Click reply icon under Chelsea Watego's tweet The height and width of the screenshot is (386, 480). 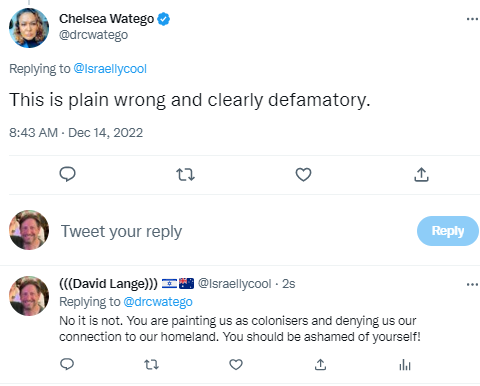67,174
